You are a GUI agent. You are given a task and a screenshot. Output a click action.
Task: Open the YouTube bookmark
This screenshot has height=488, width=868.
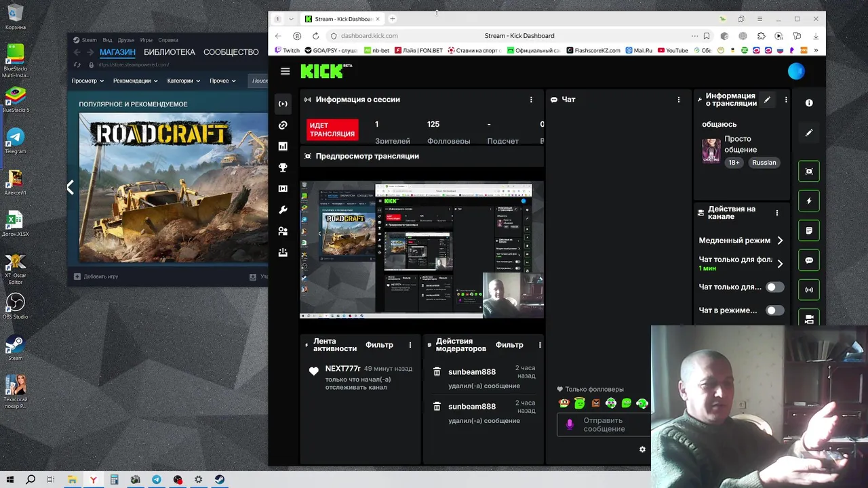(673, 50)
